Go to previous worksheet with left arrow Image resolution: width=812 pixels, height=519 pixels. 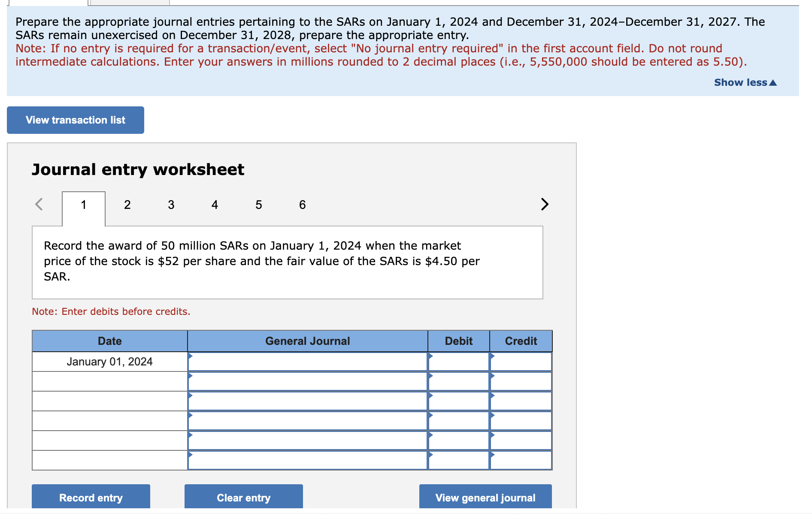click(39, 204)
